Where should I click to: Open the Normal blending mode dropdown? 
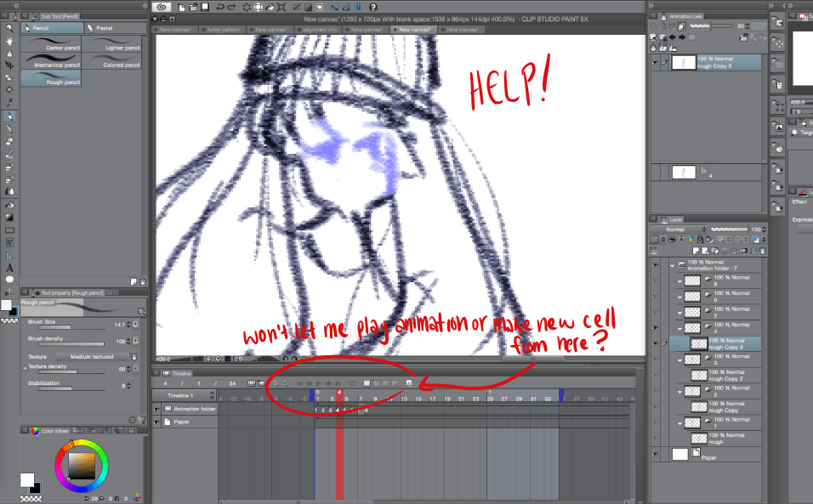[x=679, y=229]
